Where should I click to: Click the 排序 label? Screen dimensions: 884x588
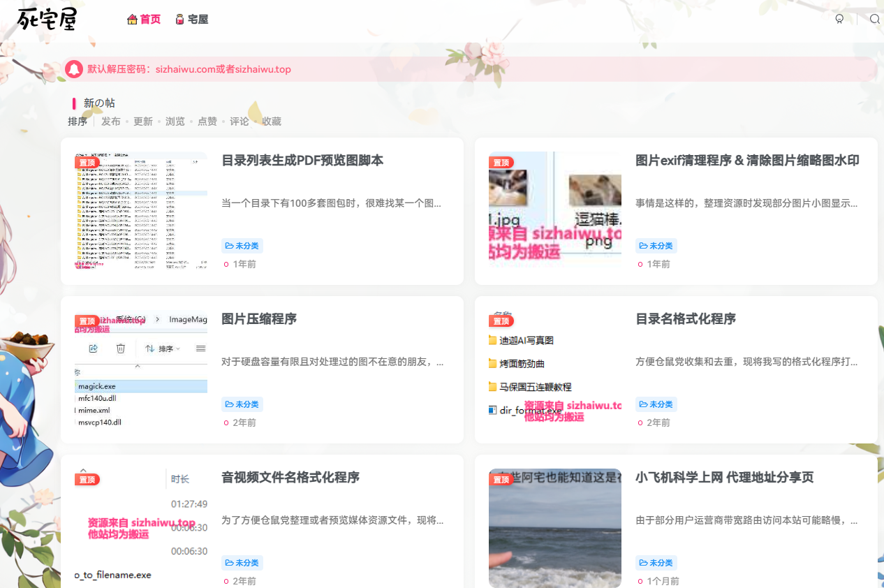point(78,122)
